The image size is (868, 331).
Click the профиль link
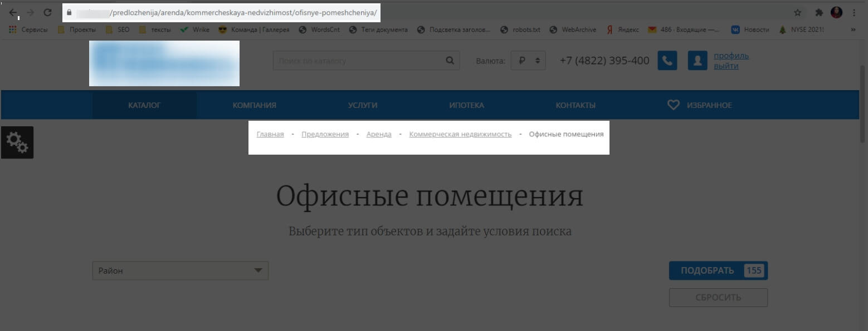click(731, 56)
